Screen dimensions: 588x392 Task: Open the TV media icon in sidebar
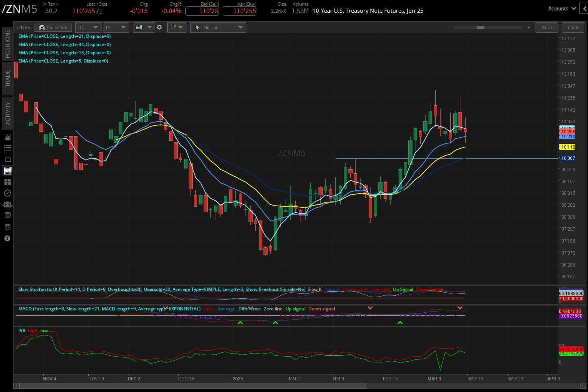click(7, 159)
